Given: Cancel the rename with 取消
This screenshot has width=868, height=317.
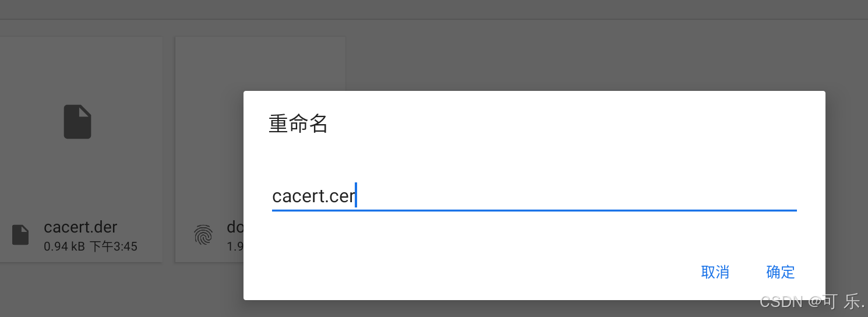Looking at the screenshot, I should pos(715,272).
